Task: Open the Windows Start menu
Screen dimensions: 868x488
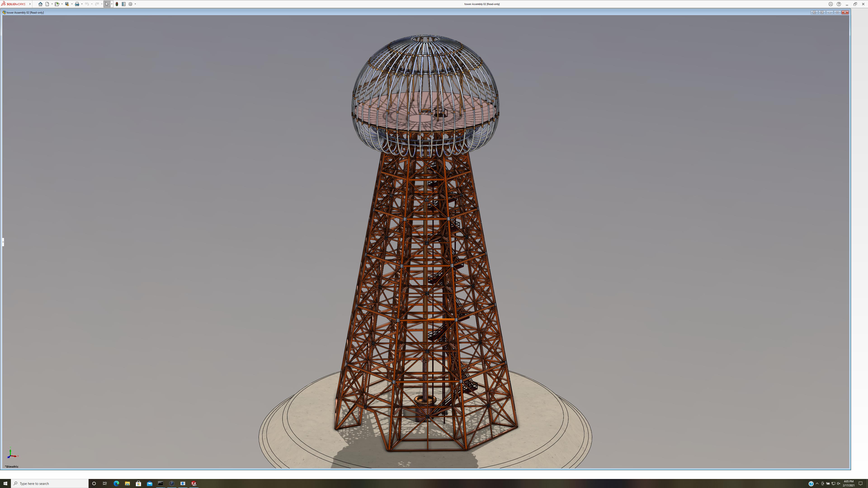Action: point(5,483)
